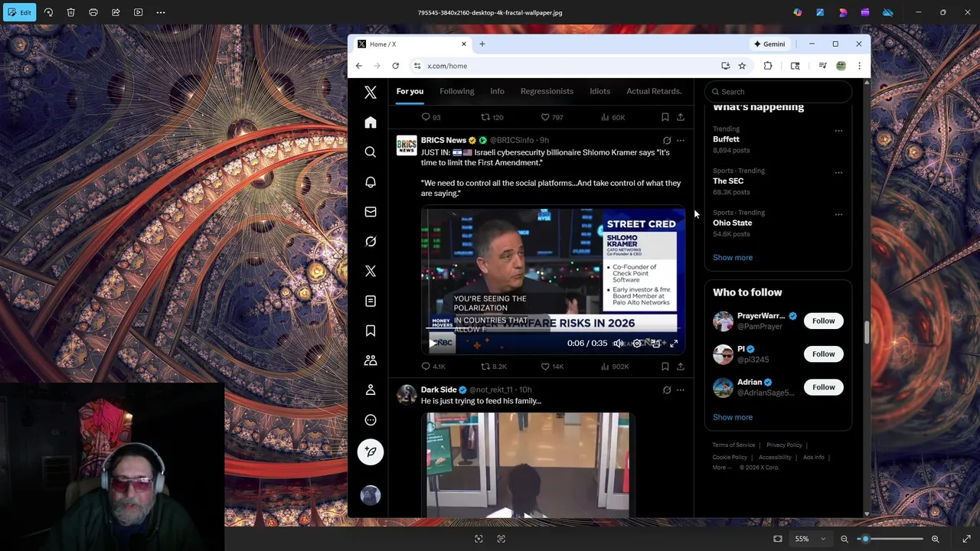The width and height of the screenshot is (980, 551).
Task: Print the image from Photos toolbar
Action: (x=93, y=12)
